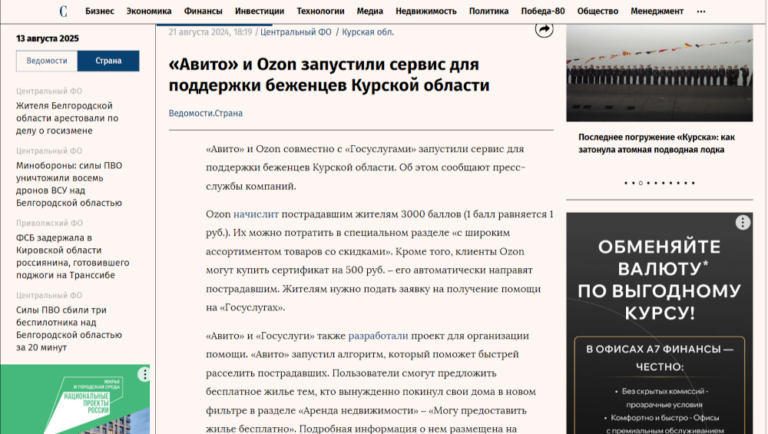Open the Бизнес section
The width and height of the screenshot is (768, 434).
coord(99,11)
